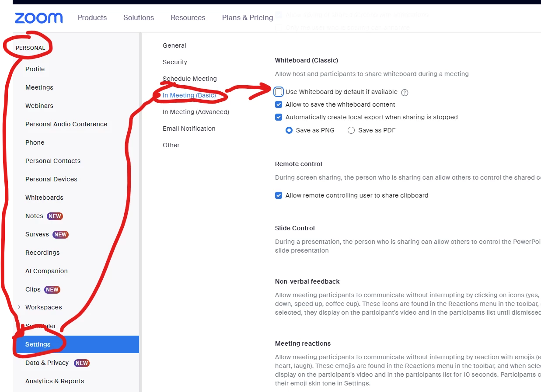Select Settings in the sidebar
The width and height of the screenshot is (541, 392).
click(x=76, y=344)
